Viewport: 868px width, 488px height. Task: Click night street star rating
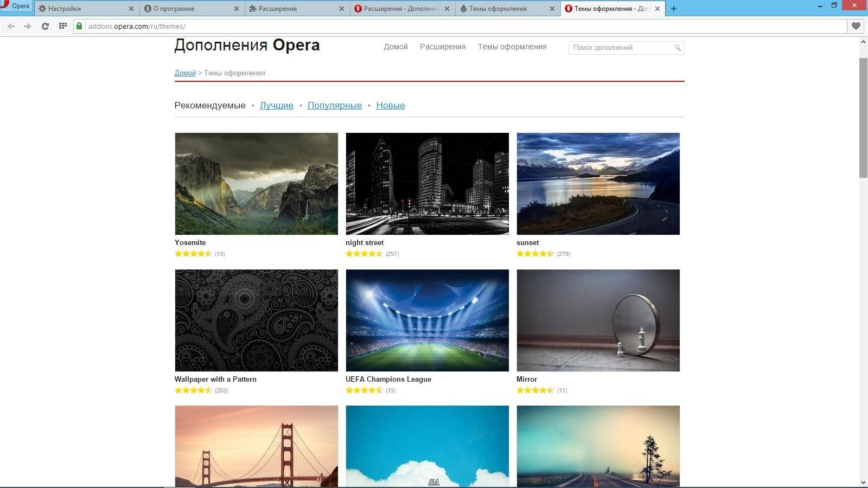[x=364, y=253]
